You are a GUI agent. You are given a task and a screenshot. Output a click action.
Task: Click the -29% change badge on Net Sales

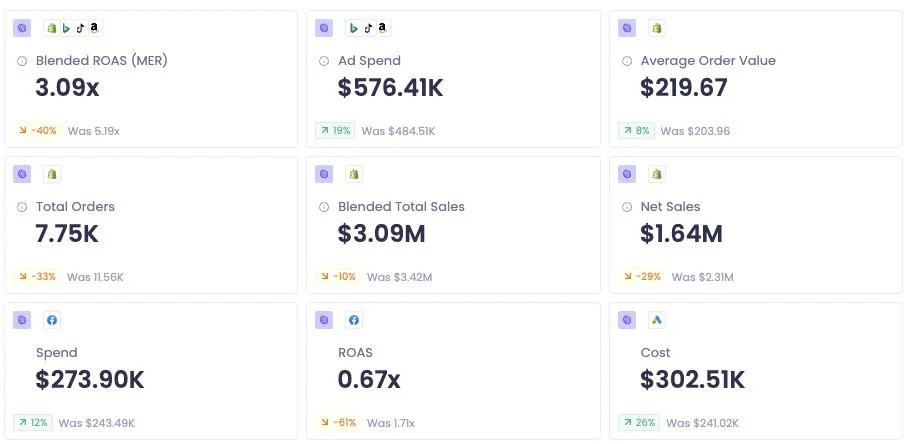pyautogui.click(x=642, y=277)
